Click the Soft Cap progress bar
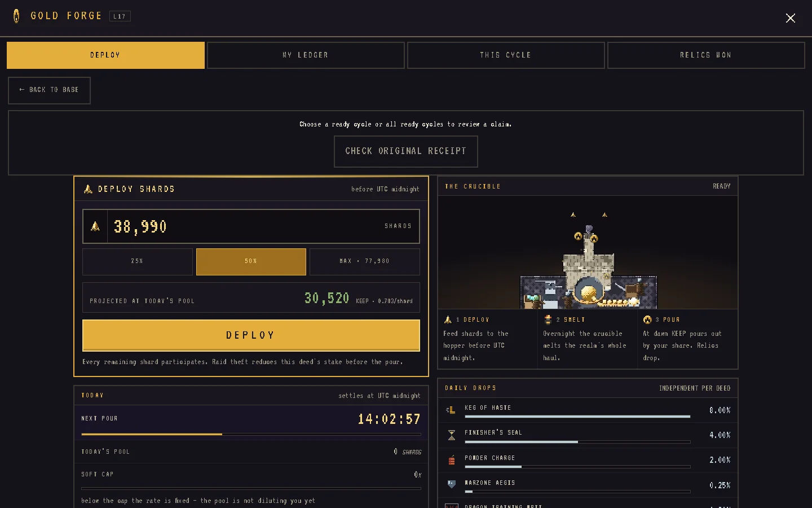Screen dimensions: 812x508 point(251,488)
